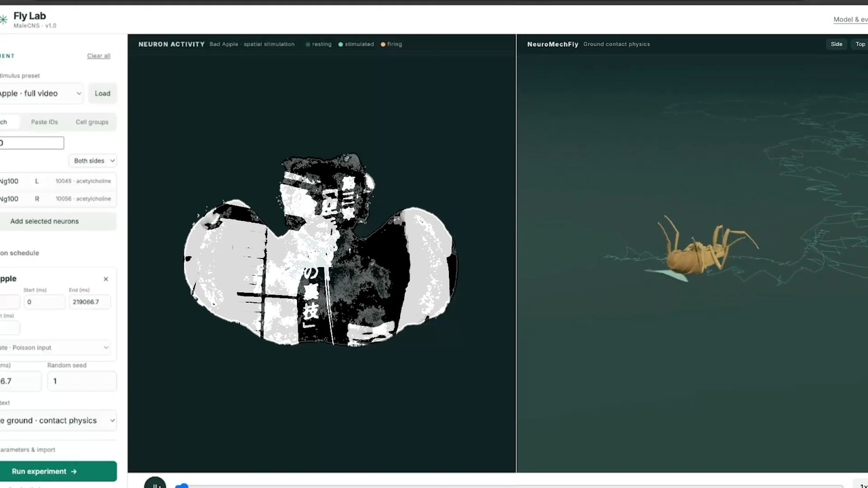Select the Ng100 L neuron row

[x=57, y=181]
